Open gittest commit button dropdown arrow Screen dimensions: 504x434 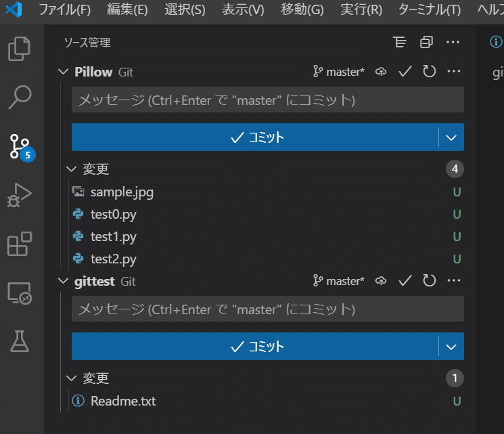coord(451,347)
